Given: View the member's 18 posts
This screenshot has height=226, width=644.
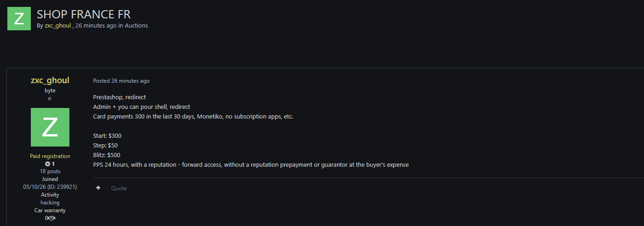Looking at the screenshot, I should coord(50,171).
